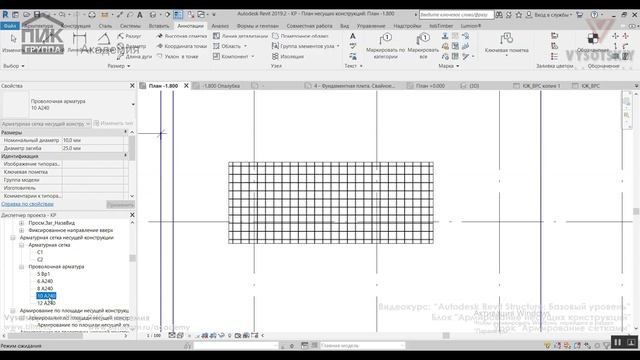Switch to the Управление ribbon tab
Screen dimensions: 640x360
click(371, 26)
